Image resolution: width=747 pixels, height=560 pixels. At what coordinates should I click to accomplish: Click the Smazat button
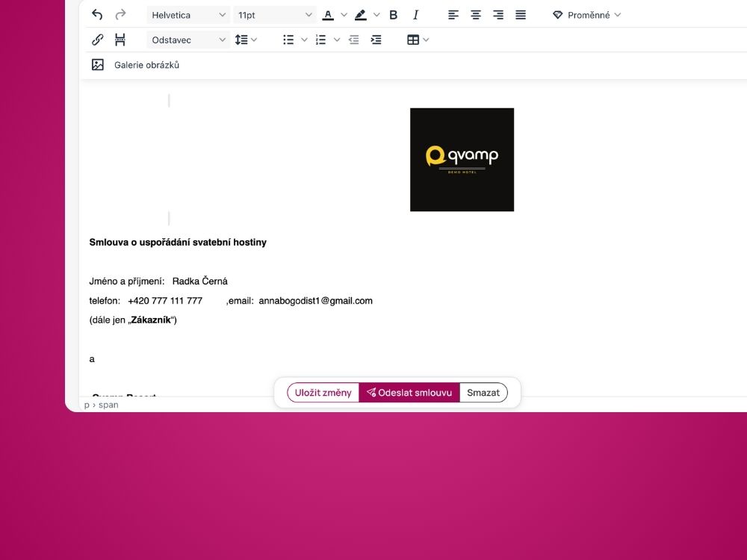pos(483,393)
